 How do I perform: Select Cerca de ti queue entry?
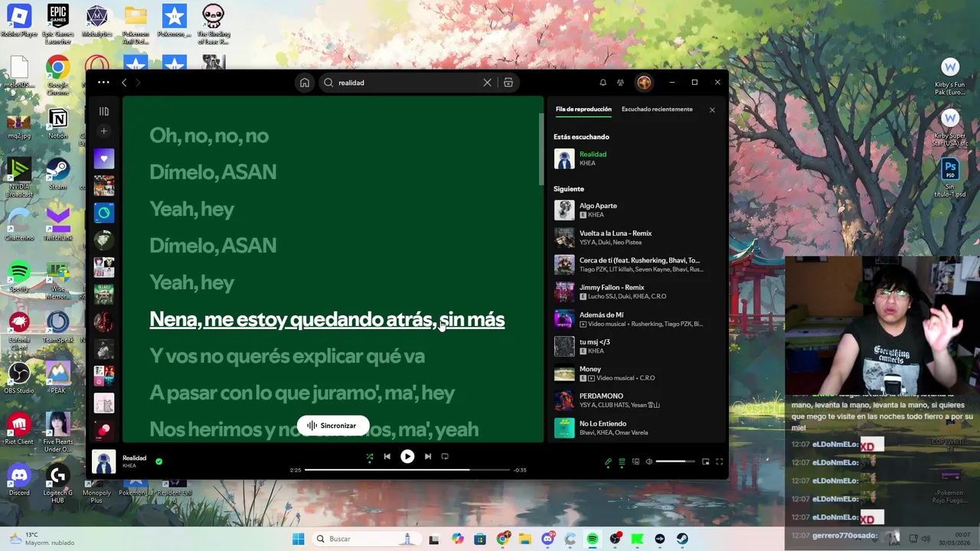pos(634,265)
